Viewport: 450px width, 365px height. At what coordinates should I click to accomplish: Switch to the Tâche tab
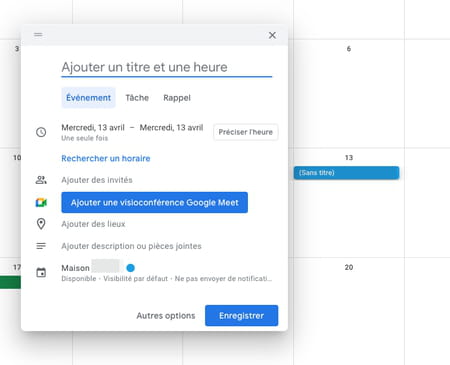[x=137, y=98]
